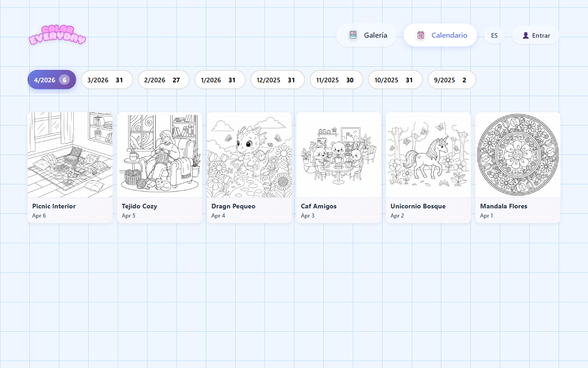Screen dimensions: 588x368
Task: Click the Galería picture icon
Action: tap(353, 35)
